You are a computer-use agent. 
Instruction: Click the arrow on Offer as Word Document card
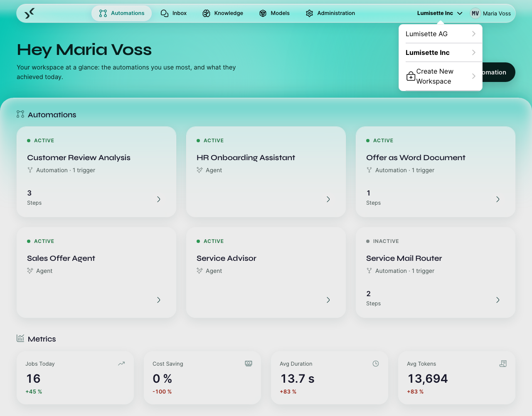click(x=498, y=199)
